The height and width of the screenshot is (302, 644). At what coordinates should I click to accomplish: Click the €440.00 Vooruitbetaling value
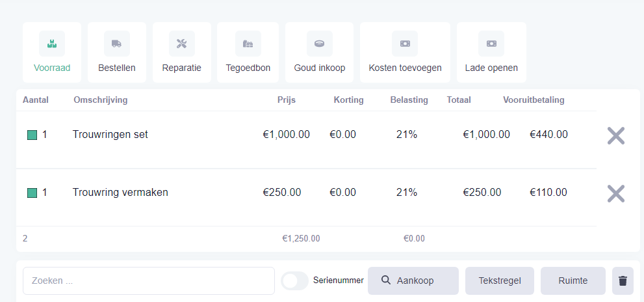click(548, 135)
